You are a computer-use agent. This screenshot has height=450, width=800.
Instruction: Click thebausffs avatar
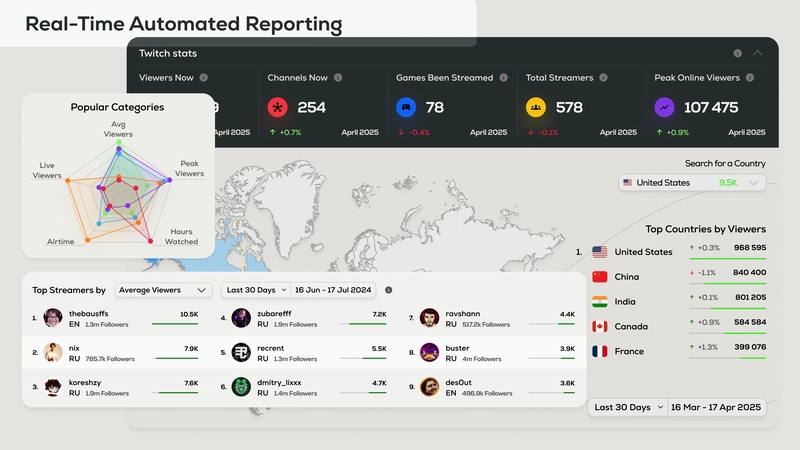point(53,318)
